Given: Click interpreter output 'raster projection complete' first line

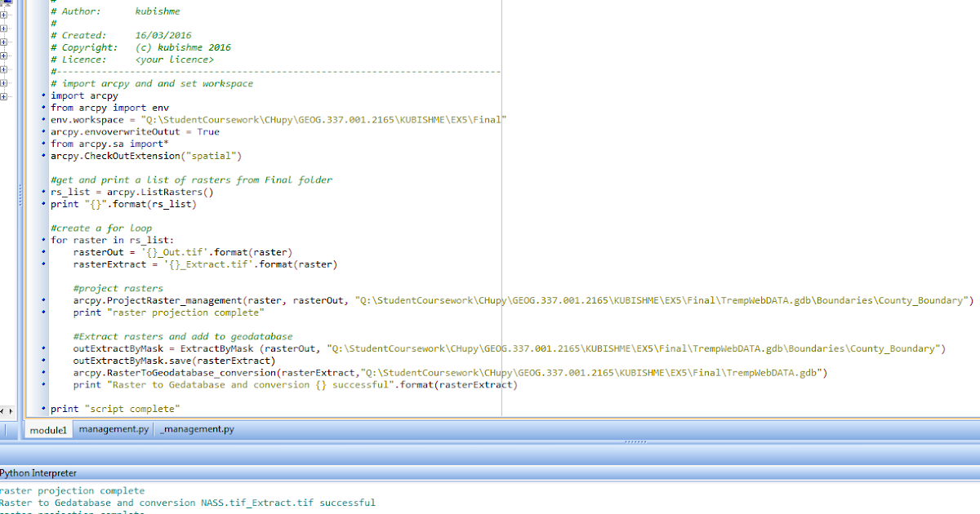Looking at the screenshot, I should pos(72,491).
